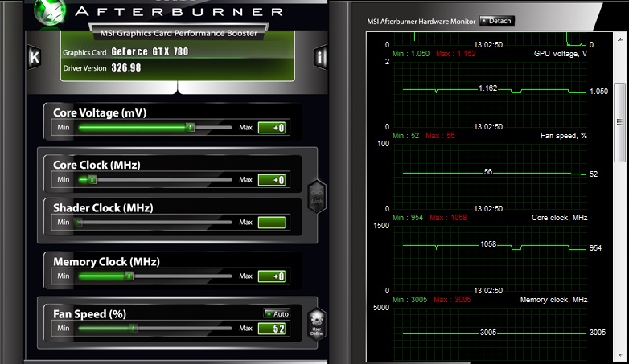629x364 pixels.
Task: Click the Min : 3005 memory clock reading
Action: coord(409,300)
